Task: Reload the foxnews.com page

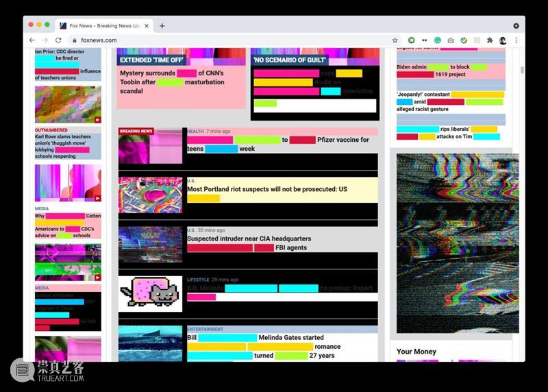Action: tap(58, 40)
